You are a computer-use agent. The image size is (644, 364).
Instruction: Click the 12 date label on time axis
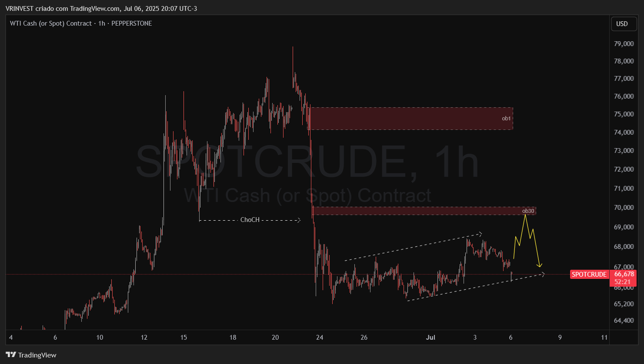click(144, 338)
